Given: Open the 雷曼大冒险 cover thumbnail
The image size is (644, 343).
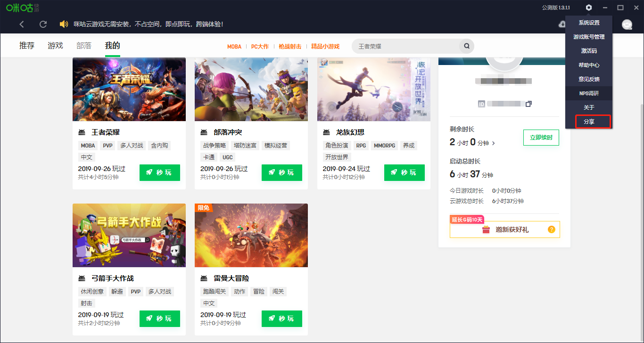Looking at the screenshot, I should pyautogui.click(x=251, y=236).
